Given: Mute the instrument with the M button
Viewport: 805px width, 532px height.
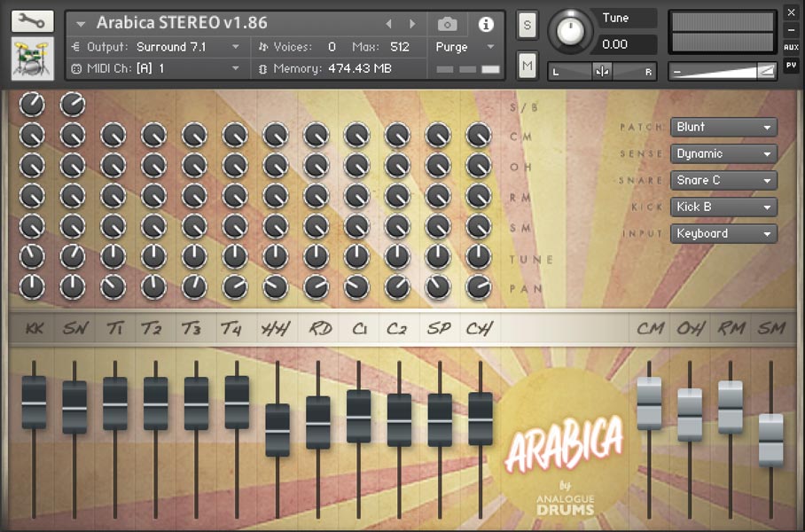Looking at the screenshot, I should pyautogui.click(x=528, y=66).
